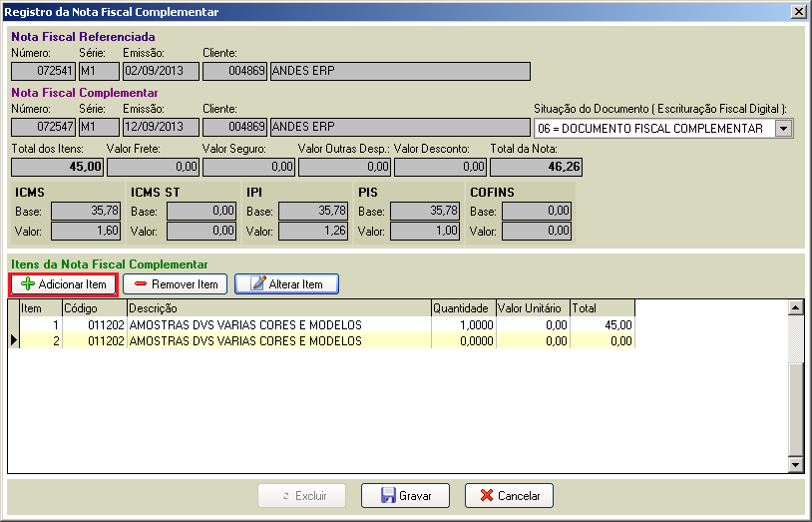Click the COFINS Base field
This screenshot has width=812, height=522.
[x=537, y=211]
